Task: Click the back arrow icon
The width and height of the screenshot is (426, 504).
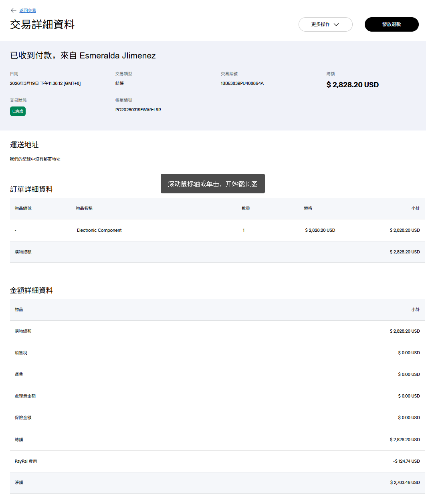Action: pos(14,10)
